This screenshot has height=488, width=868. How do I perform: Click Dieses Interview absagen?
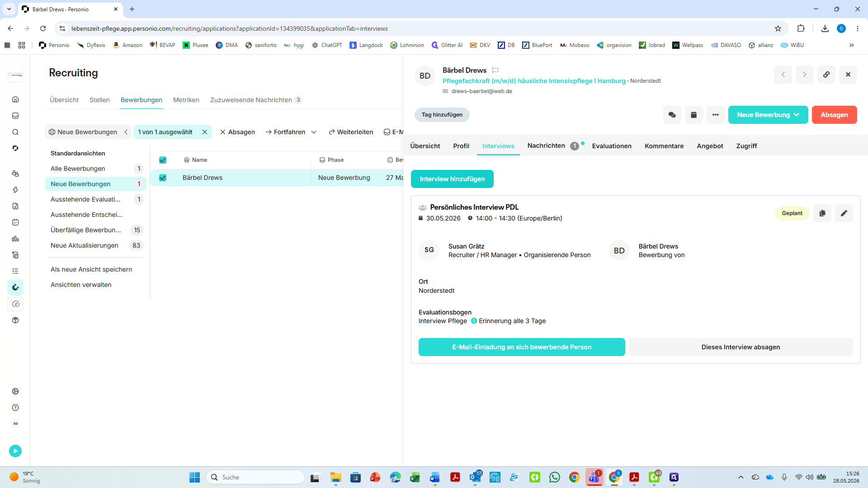coord(741,347)
